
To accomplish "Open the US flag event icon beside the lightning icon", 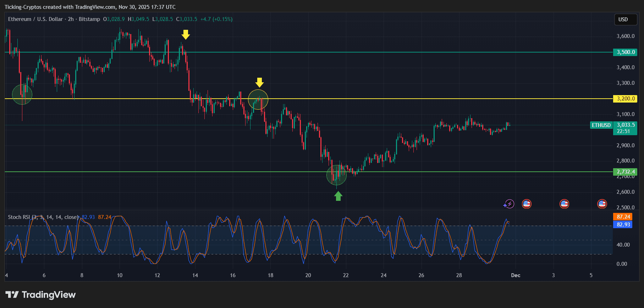I will (527, 204).
